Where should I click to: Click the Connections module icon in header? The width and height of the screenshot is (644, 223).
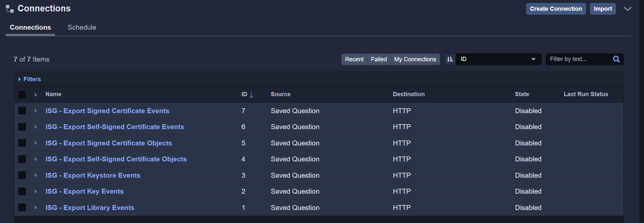click(x=9, y=9)
